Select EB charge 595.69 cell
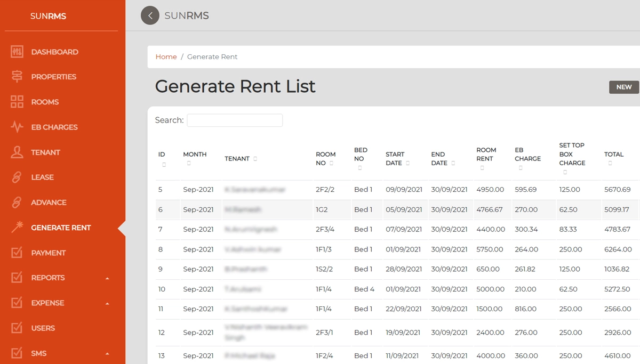This screenshot has height=364, width=640. click(x=526, y=189)
